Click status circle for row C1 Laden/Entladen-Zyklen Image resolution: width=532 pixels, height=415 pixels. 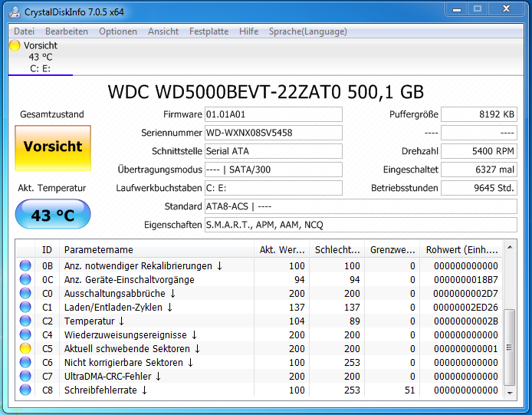[x=25, y=307]
